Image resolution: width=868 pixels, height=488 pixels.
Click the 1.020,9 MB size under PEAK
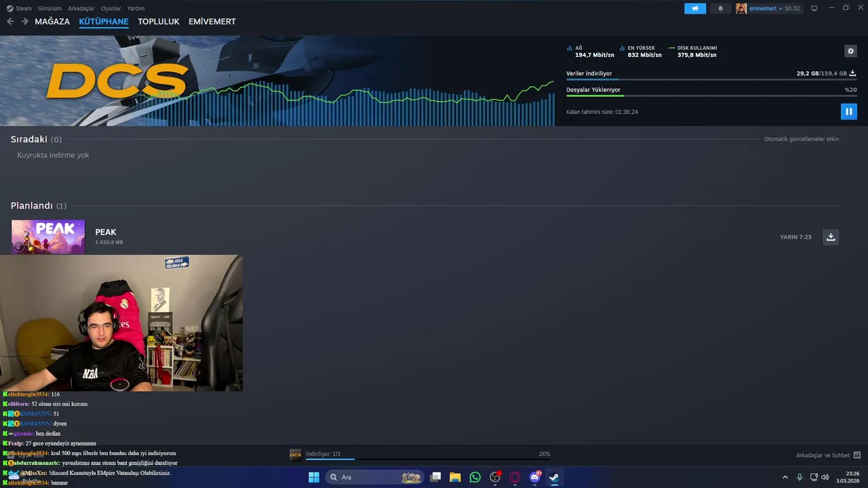[x=109, y=242]
